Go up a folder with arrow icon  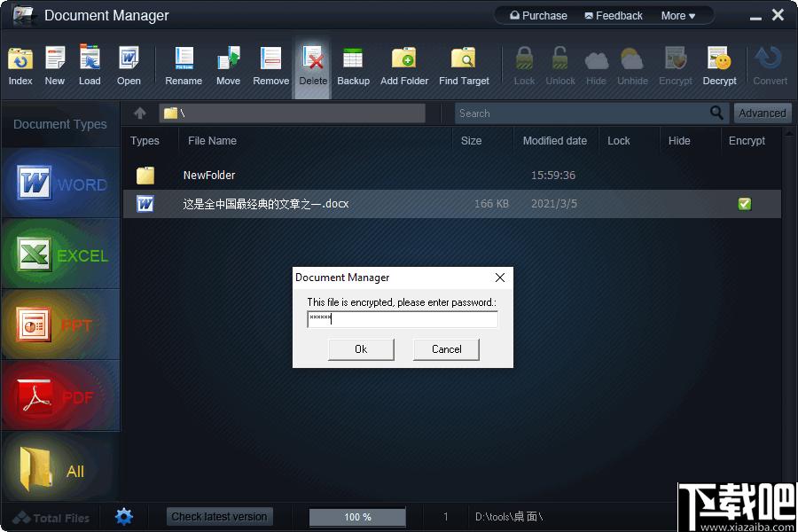140,113
